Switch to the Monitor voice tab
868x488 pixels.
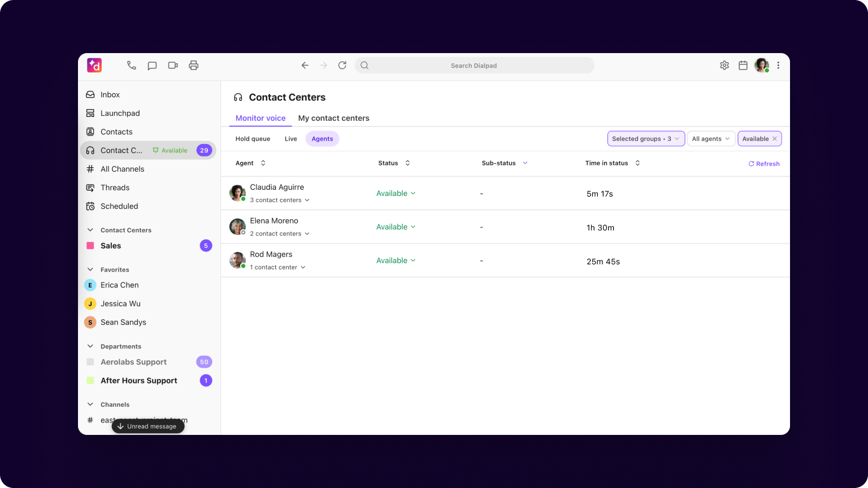pyautogui.click(x=261, y=118)
